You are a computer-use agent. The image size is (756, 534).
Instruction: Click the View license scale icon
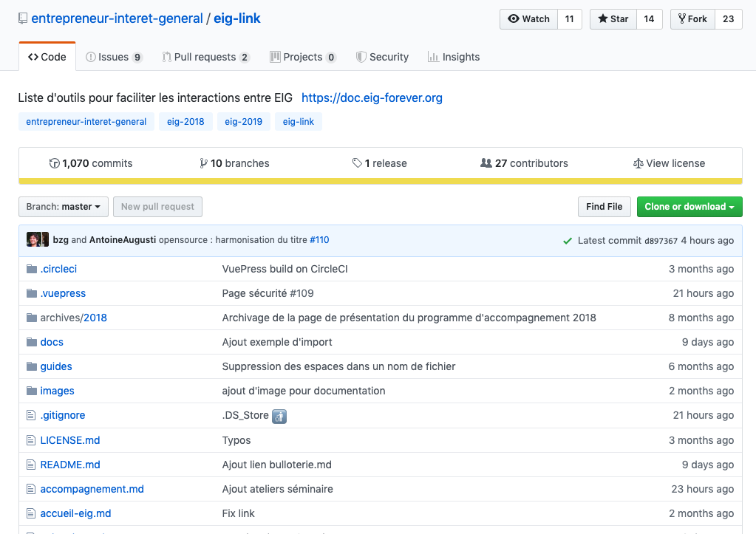[638, 163]
